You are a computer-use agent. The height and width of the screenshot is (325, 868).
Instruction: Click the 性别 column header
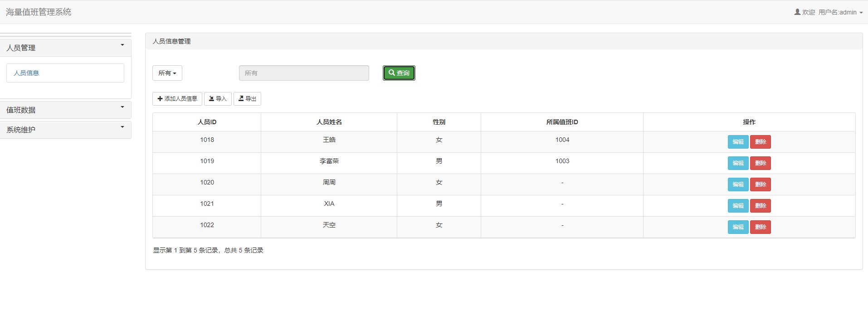point(439,122)
